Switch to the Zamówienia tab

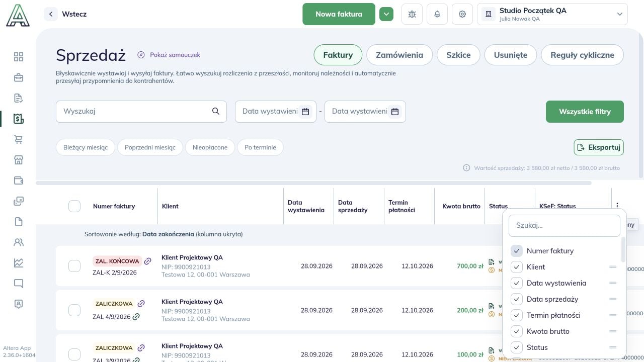tap(399, 55)
